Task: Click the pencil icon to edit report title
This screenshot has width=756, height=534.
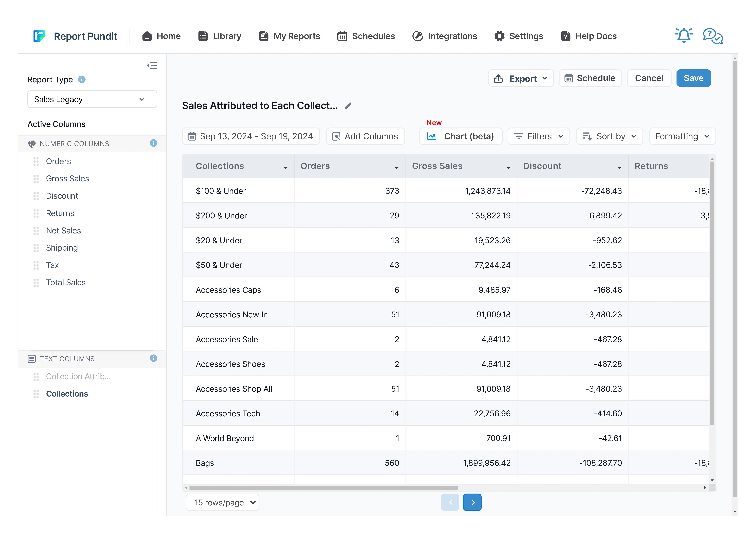Action: (x=348, y=106)
